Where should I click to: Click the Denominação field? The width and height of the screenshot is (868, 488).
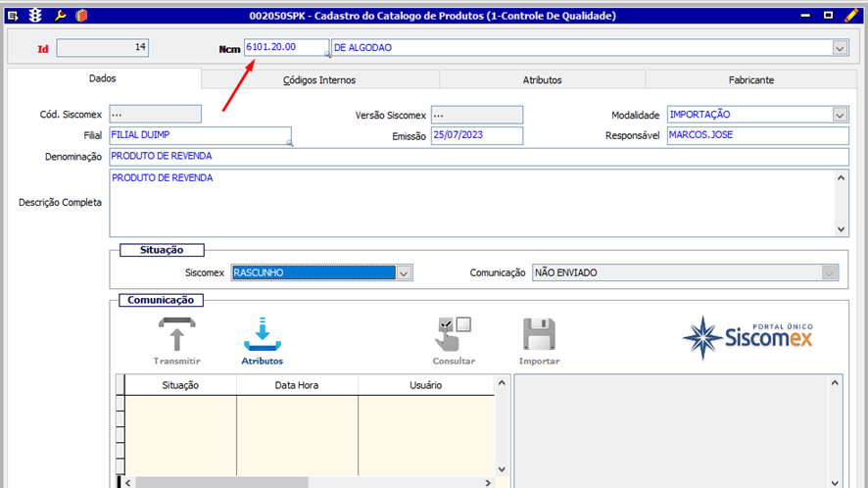click(479, 157)
